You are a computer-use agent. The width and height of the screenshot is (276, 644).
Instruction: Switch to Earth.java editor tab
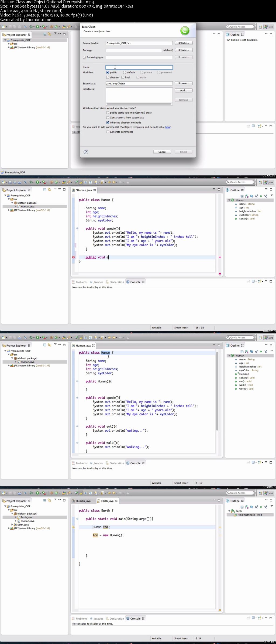point(107,501)
